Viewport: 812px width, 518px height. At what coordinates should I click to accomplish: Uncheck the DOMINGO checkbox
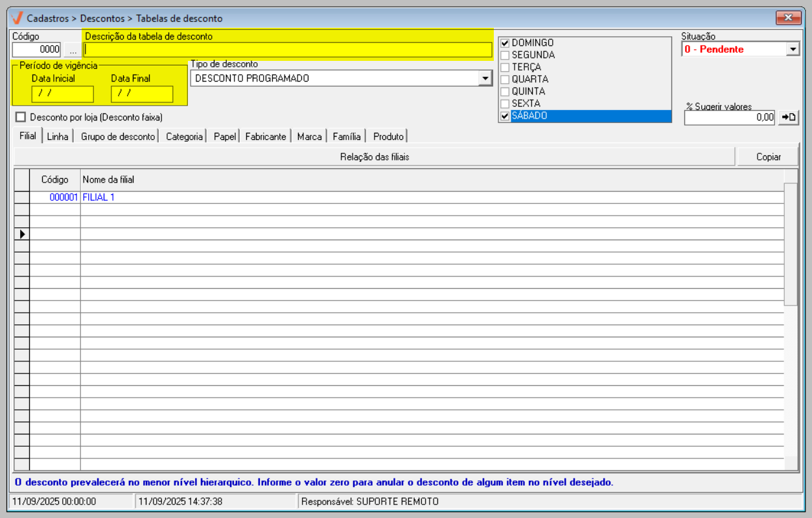[505, 43]
